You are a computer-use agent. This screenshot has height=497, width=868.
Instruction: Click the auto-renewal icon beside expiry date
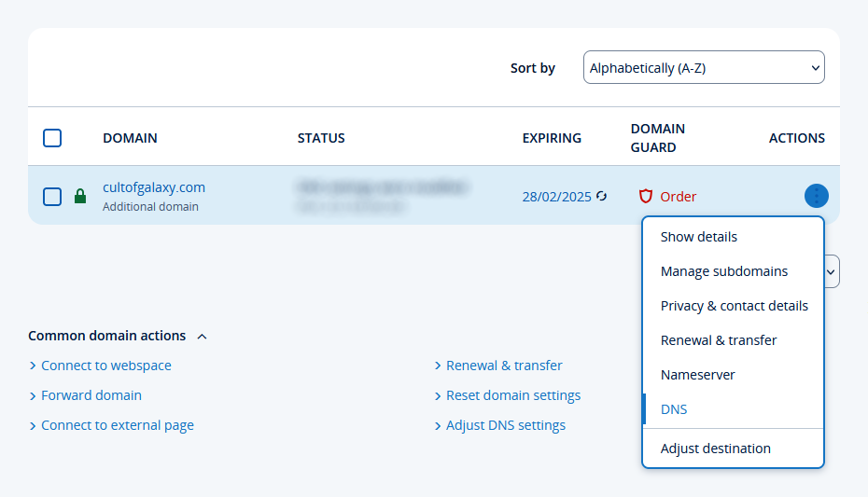tap(602, 196)
